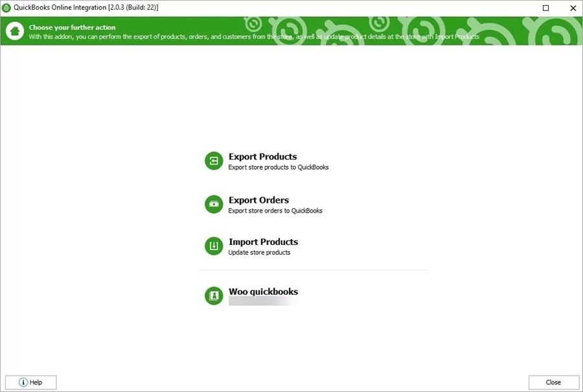Screen dimensions: 583x392
Task: Minimize the QuickBooks Online Integration window
Action: (x=545, y=7)
